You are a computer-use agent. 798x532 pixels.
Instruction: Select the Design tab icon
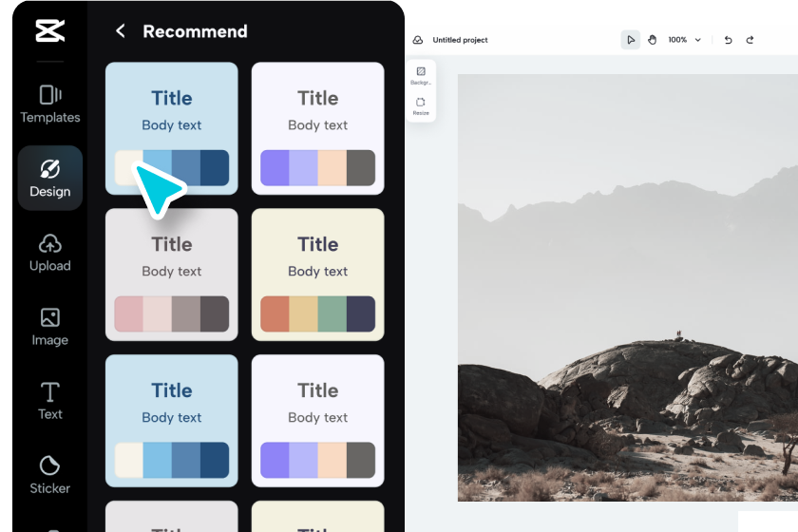49,169
